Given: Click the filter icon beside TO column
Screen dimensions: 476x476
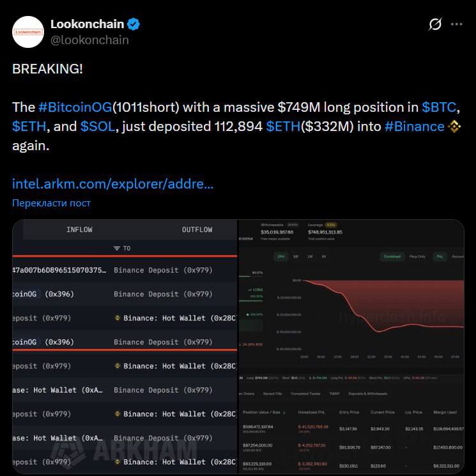Looking at the screenshot, I should pos(116,249).
